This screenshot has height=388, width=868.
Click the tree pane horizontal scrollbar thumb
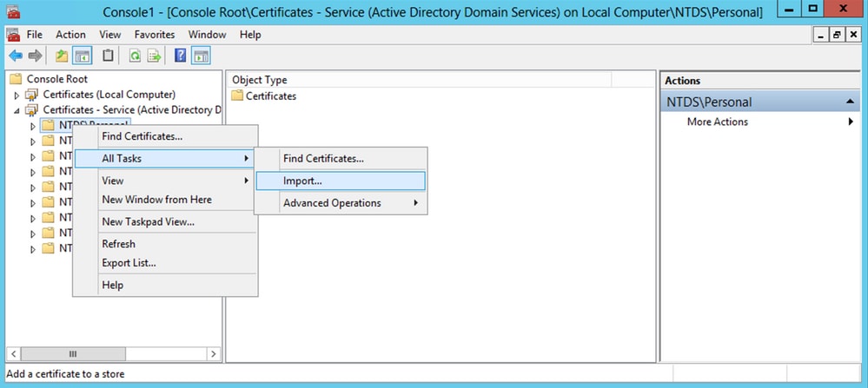tap(73, 354)
